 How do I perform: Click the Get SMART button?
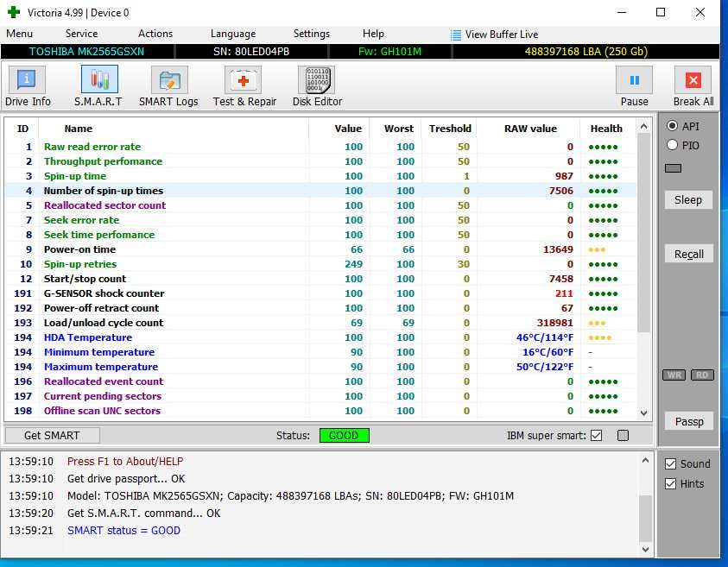point(52,436)
